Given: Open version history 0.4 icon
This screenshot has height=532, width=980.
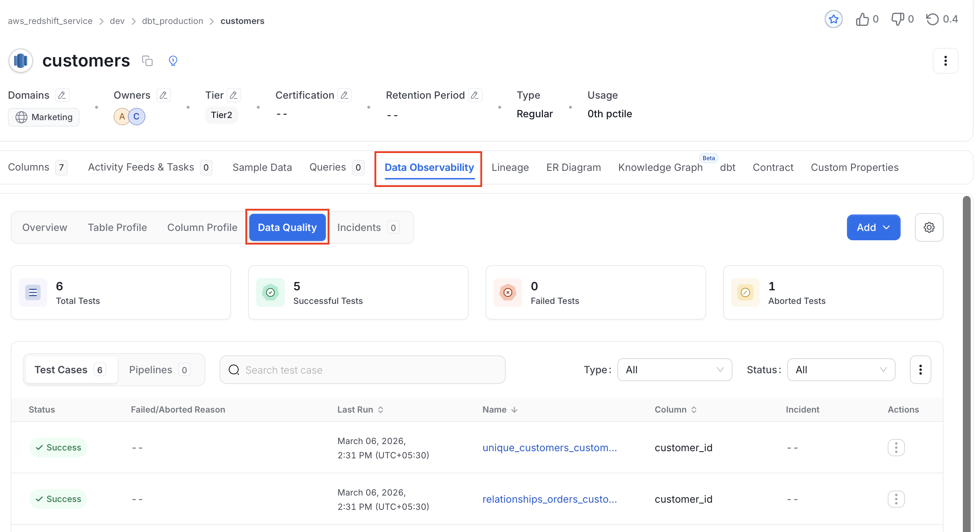Looking at the screenshot, I should [x=932, y=19].
